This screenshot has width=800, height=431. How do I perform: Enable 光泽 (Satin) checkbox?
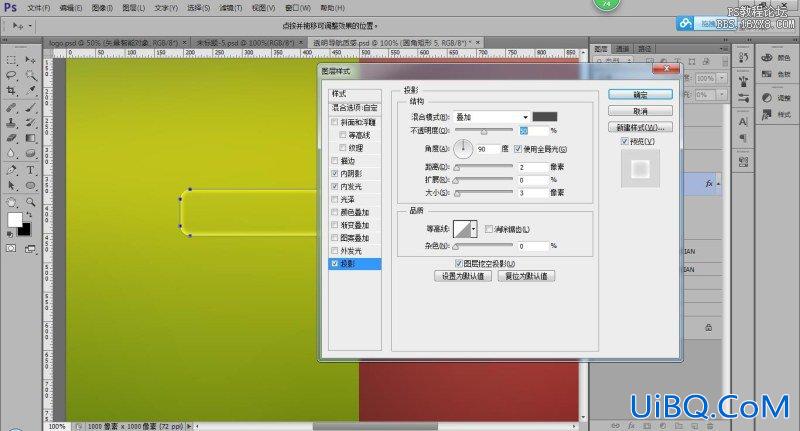pyautogui.click(x=335, y=199)
